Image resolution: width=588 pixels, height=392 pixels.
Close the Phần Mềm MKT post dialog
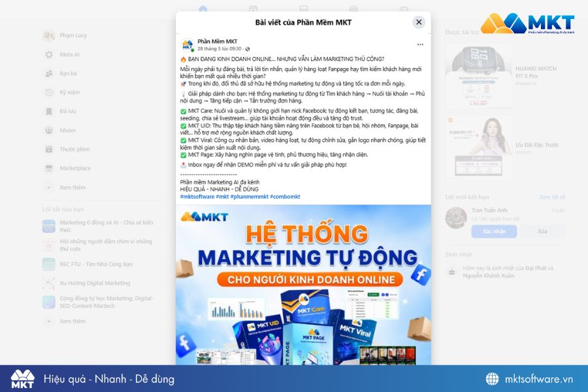click(419, 22)
